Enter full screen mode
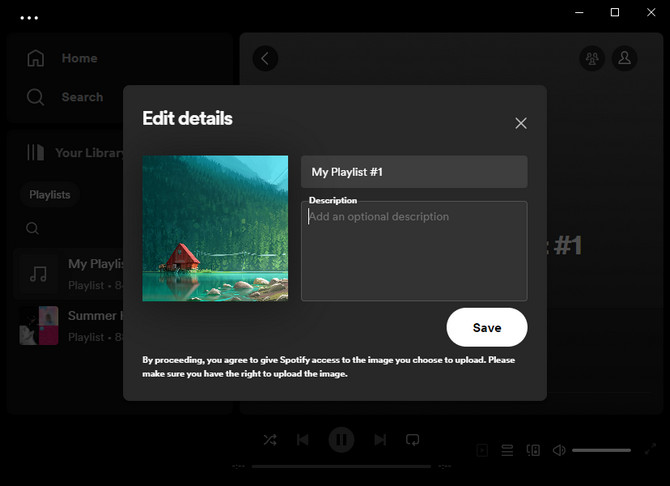The width and height of the screenshot is (670, 486). point(650,449)
